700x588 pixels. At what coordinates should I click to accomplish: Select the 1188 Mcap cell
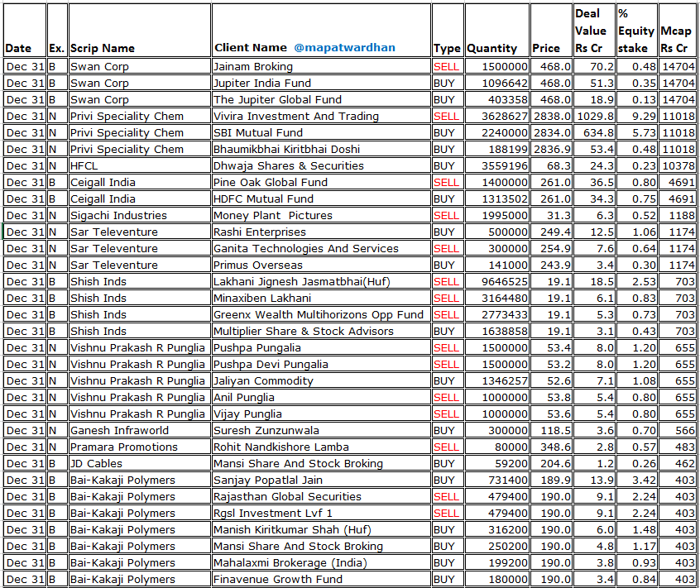[x=677, y=215]
